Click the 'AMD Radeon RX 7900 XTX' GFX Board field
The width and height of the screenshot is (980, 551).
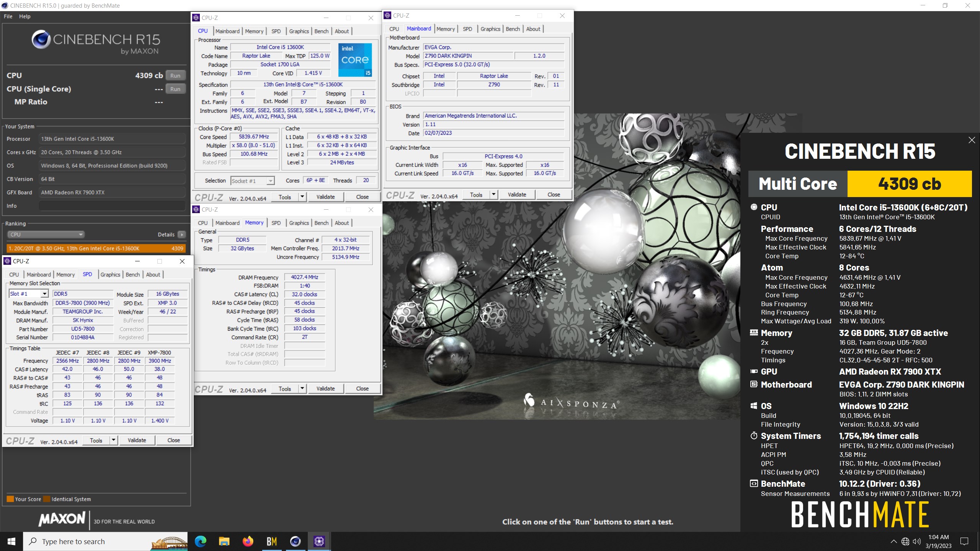(x=112, y=192)
